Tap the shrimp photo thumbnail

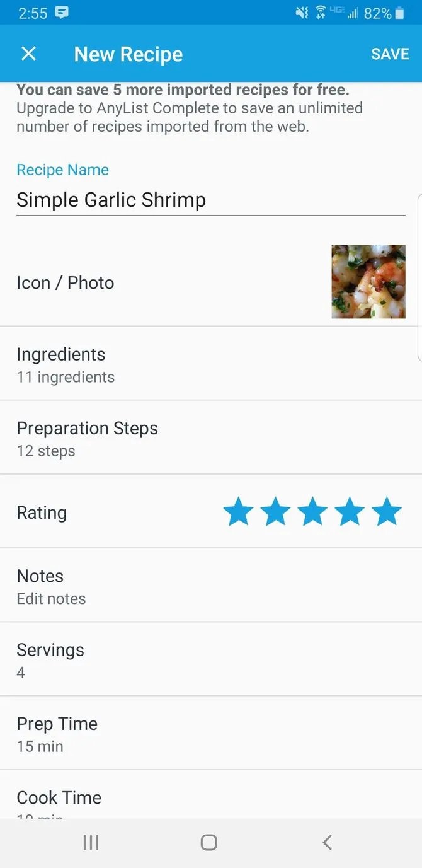368,281
